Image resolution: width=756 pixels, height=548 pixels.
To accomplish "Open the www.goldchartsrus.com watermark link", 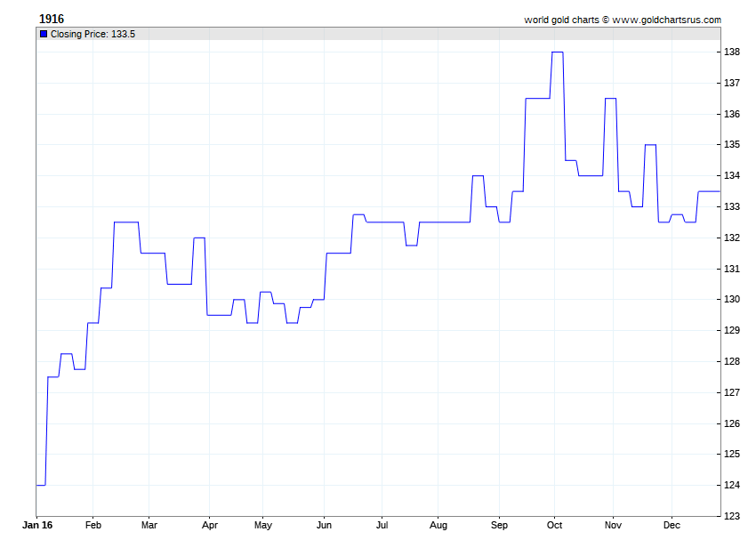I will pos(666,20).
